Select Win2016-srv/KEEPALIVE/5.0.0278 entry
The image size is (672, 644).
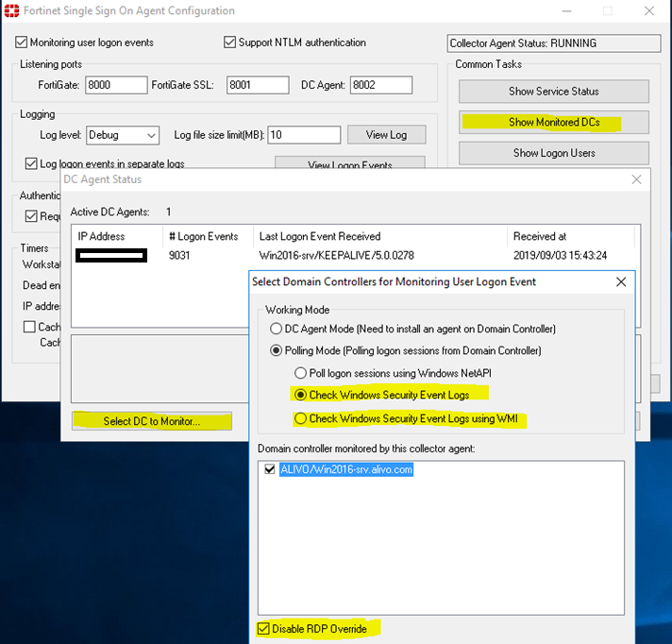point(336,256)
